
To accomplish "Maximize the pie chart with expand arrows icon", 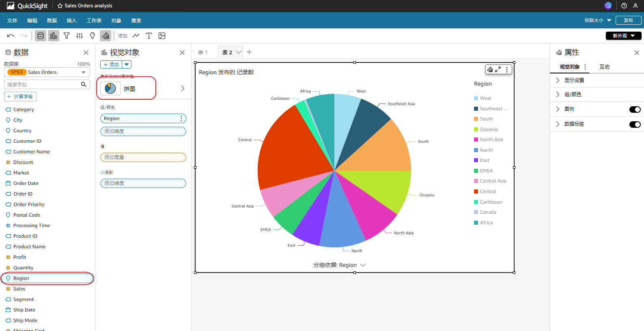I will pyautogui.click(x=498, y=69).
